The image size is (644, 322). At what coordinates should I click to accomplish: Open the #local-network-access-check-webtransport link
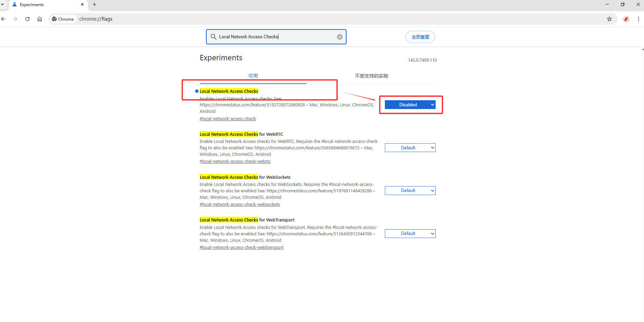click(x=242, y=248)
